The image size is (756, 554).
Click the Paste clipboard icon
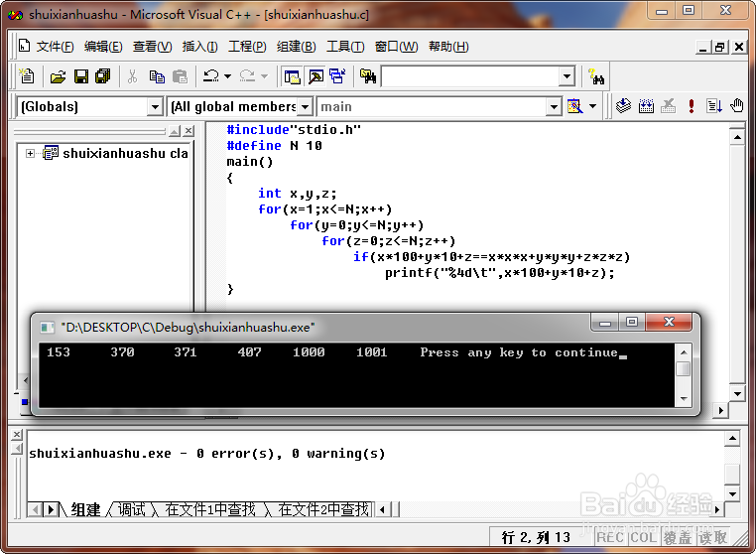(x=180, y=76)
